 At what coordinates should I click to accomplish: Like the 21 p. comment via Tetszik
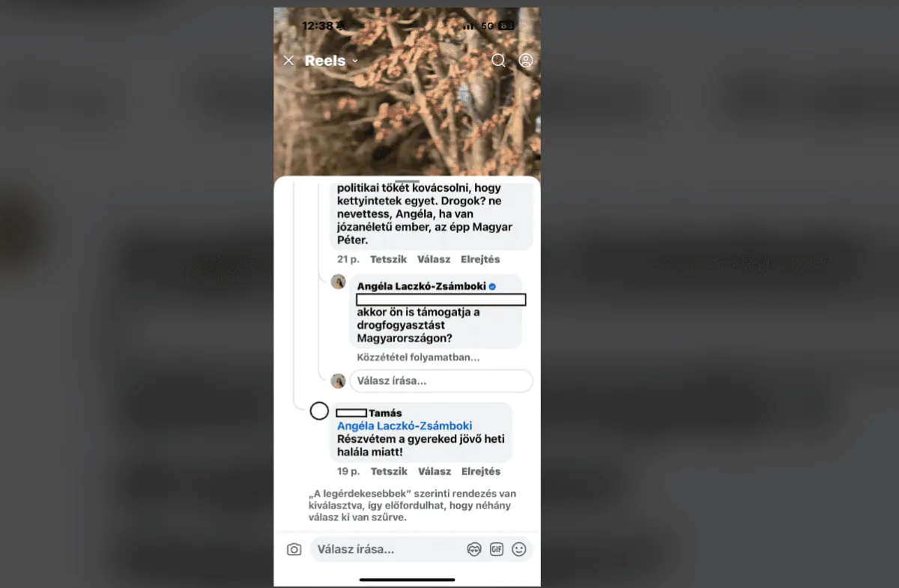(x=389, y=259)
